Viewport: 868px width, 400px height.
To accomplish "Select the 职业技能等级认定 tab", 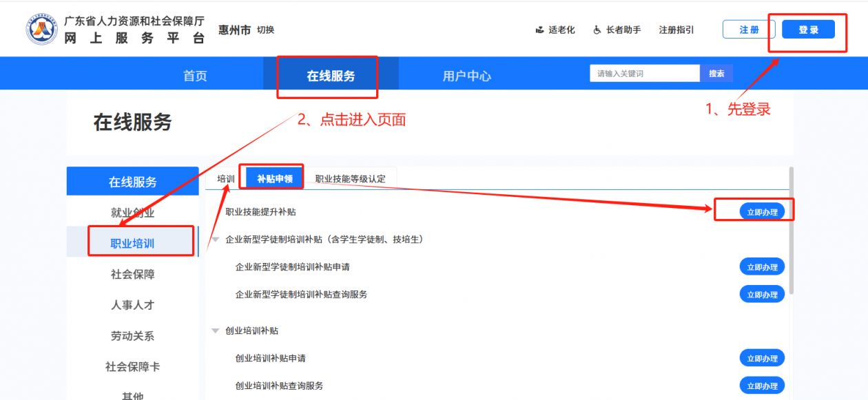I will coord(350,179).
